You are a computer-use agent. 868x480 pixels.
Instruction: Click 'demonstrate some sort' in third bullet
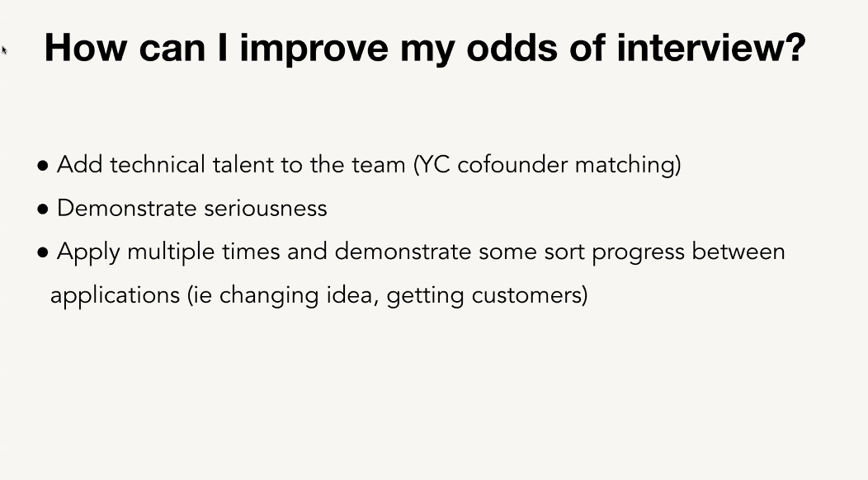pos(460,252)
